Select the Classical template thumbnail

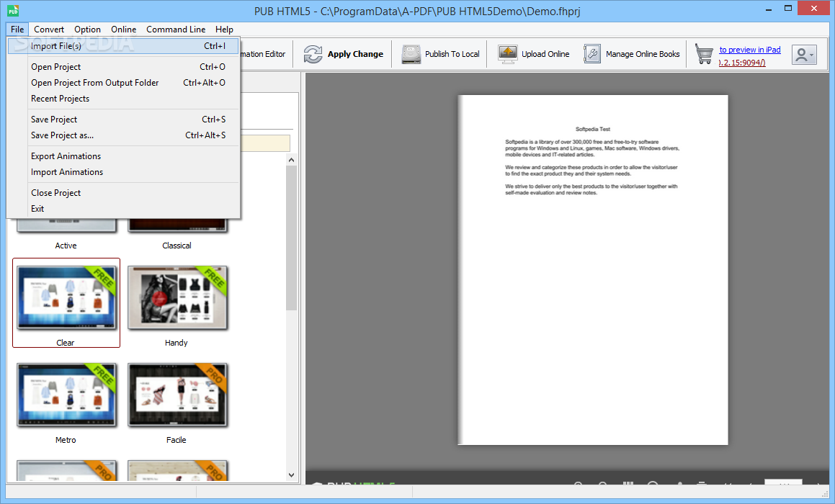coord(177,225)
